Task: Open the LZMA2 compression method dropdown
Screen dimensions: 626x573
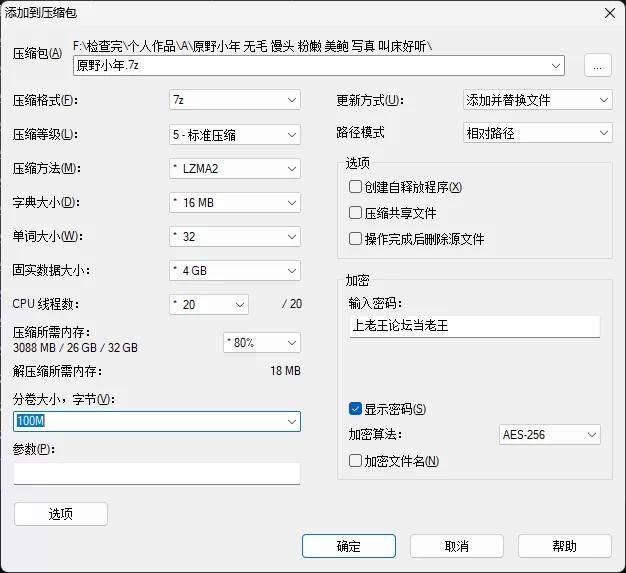Action: 235,169
